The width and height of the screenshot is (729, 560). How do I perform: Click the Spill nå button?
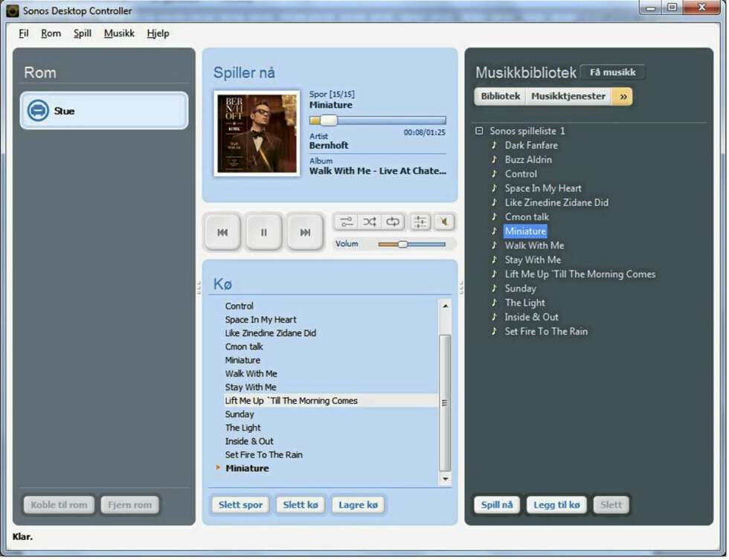[497, 505]
